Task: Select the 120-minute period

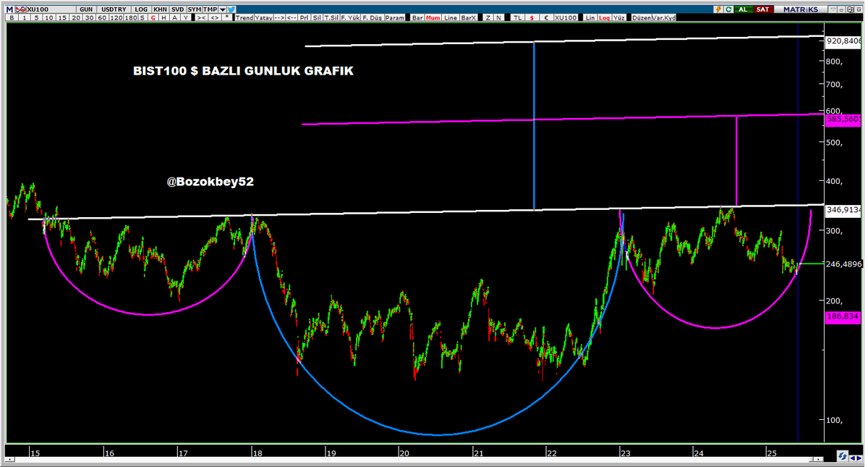Action: point(116,17)
